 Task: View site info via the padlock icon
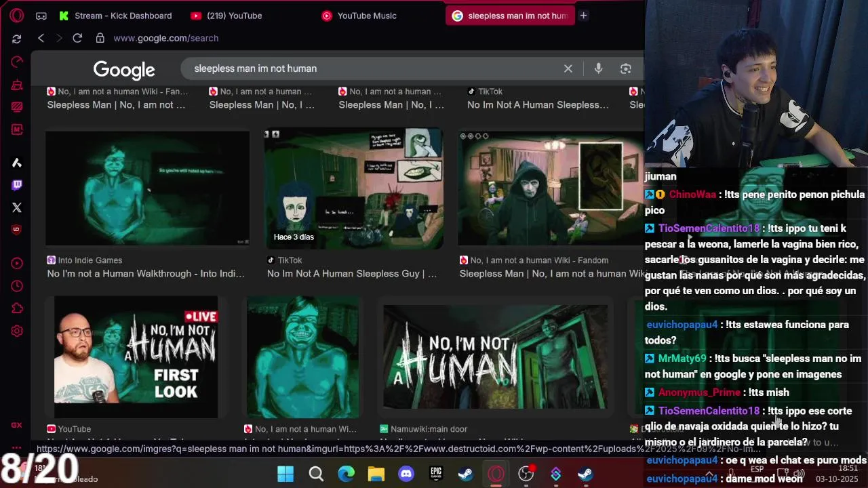click(100, 38)
